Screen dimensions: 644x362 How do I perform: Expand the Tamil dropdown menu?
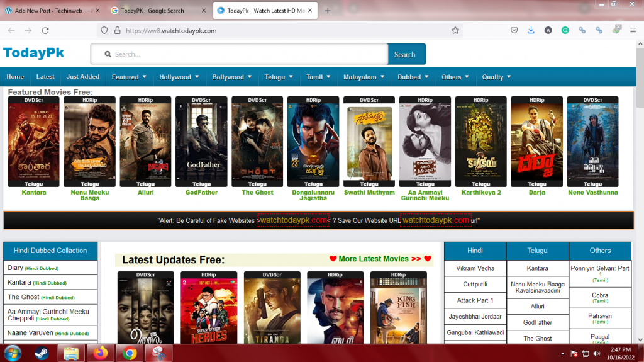point(318,77)
